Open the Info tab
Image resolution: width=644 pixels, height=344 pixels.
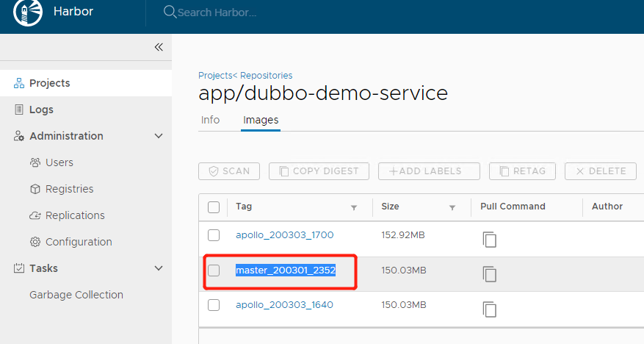tap(210, 120)
